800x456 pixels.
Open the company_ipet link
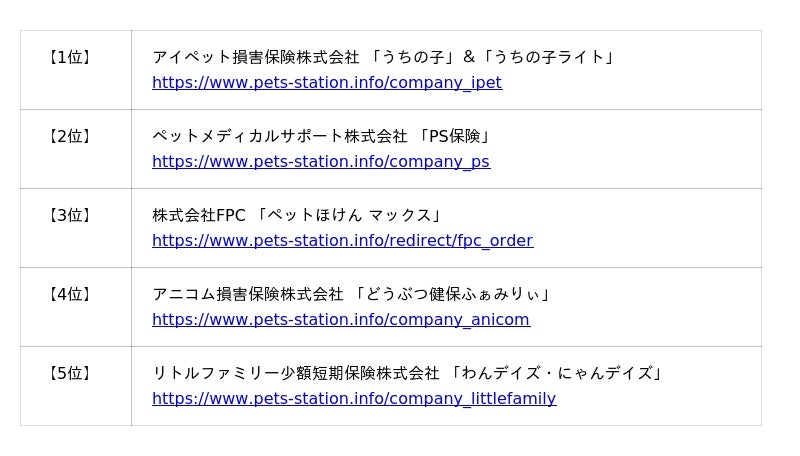(x=326, y=83)
